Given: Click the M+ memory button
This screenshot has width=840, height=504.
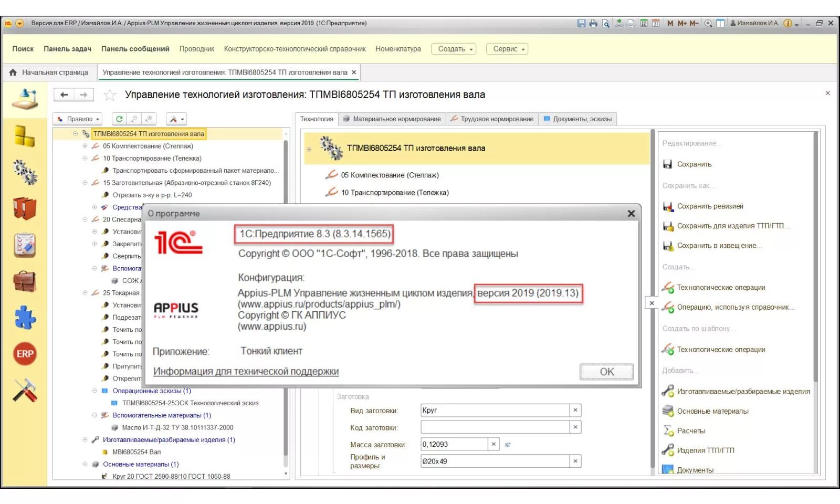Looking at the screenshot, I should (682, 23).
